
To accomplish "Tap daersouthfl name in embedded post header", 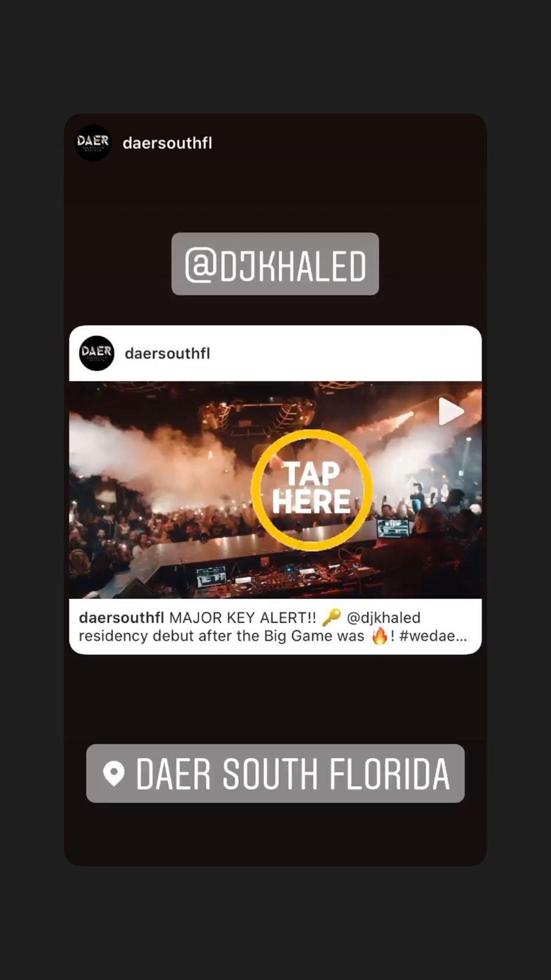I will click(167, 353).
